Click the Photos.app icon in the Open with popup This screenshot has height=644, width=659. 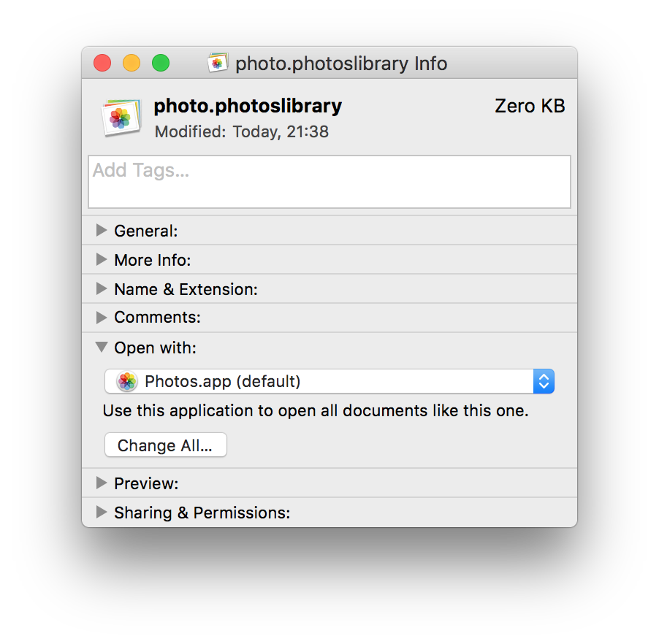pyautogui.click(x=128, y=381)
